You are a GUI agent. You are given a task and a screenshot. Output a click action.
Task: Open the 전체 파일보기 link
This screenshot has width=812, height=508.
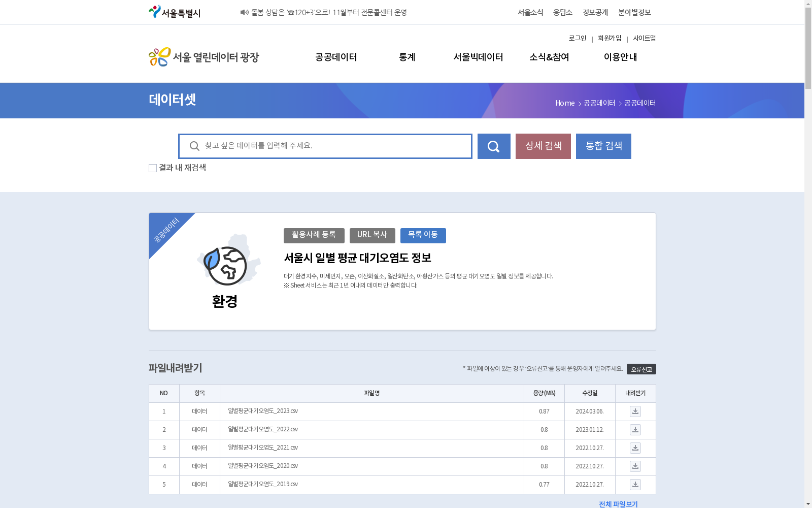click(x=618, y=504)
